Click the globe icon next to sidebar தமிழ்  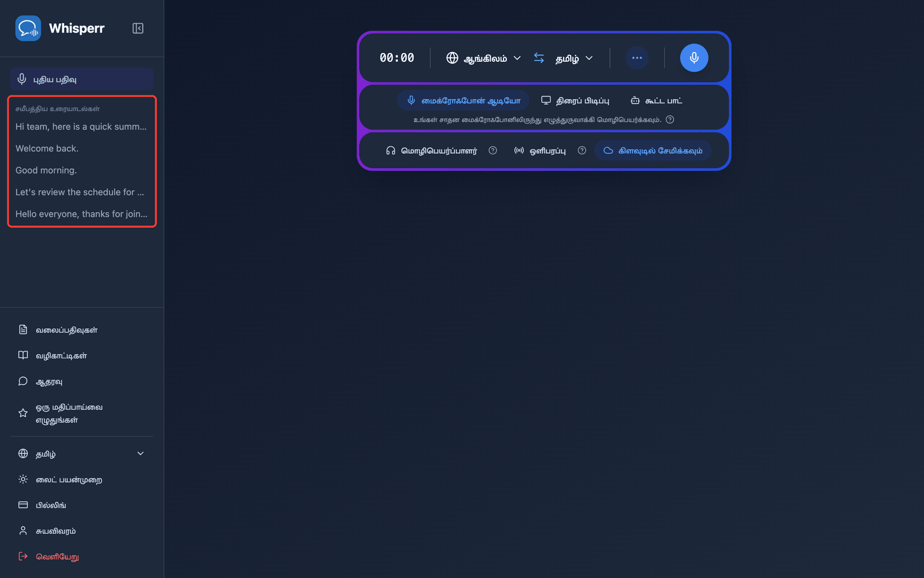(23, 454)
